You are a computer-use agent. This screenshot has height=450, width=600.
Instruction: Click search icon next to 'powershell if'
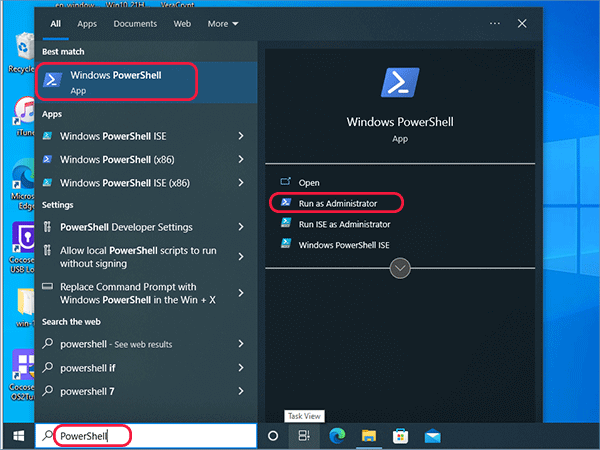click(48, 367)
